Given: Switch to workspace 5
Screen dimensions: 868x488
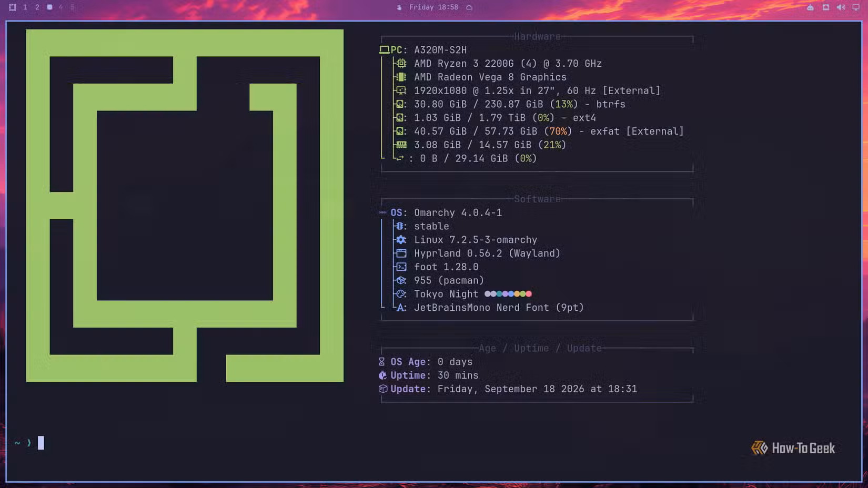Looking at the screenshot, I should click(73, 7).
